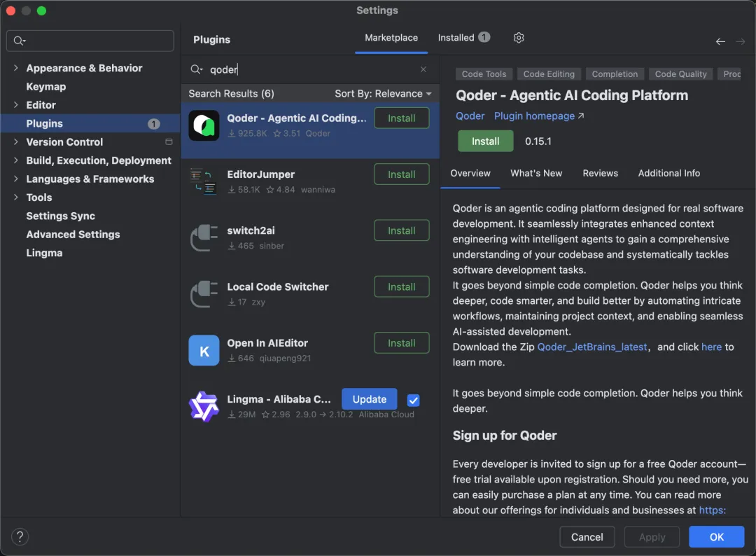Image resolution: width=756 pixels, height=556 pixels.
Task: Open the Reviews tab
Action: 600,173
